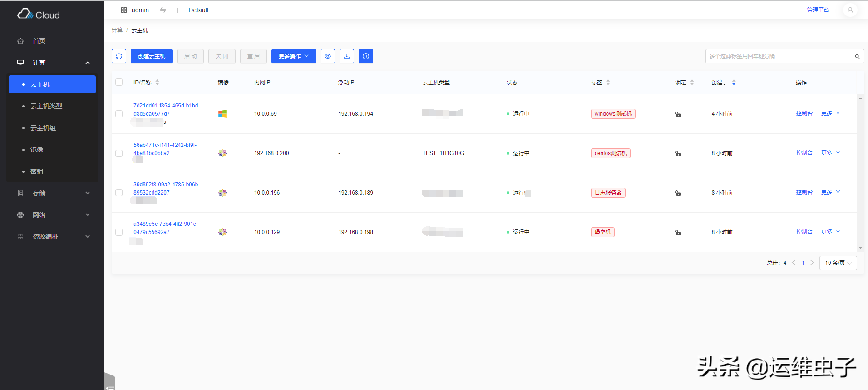Open 管理平台 link

click(818, 10)
